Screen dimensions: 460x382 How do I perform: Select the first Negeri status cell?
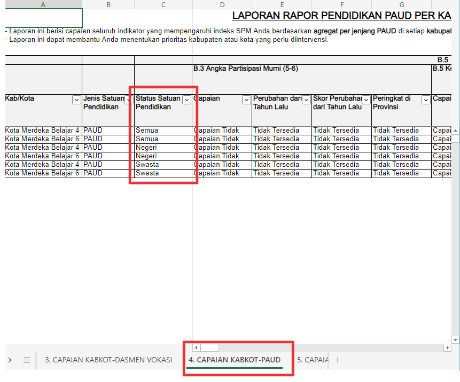[163, 147]
